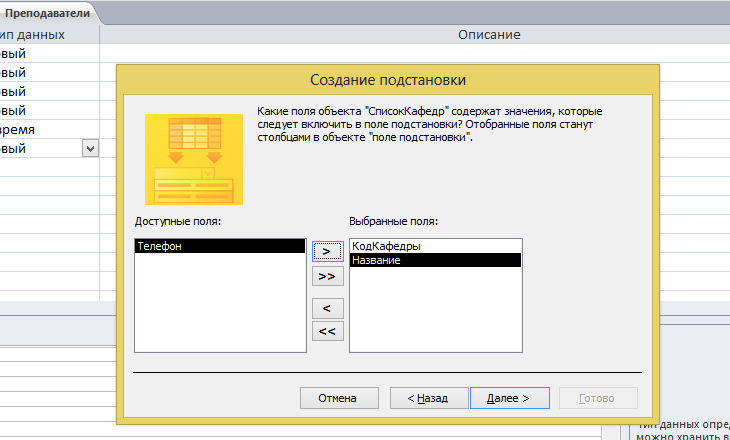Click empty space in available fields list
Image resolution: width=730 pixels, height=440 pixels.
coord(219,310)
